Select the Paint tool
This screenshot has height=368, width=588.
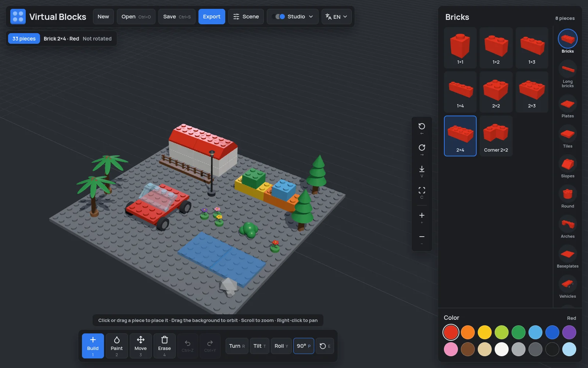(x=117, y=346)
